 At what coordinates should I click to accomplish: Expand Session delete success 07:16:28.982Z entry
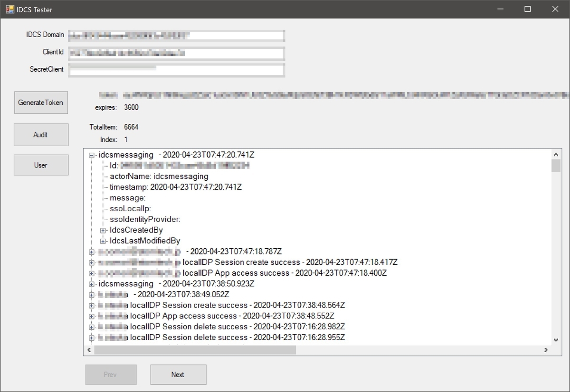pyautogui.click(x=92, y=327)
